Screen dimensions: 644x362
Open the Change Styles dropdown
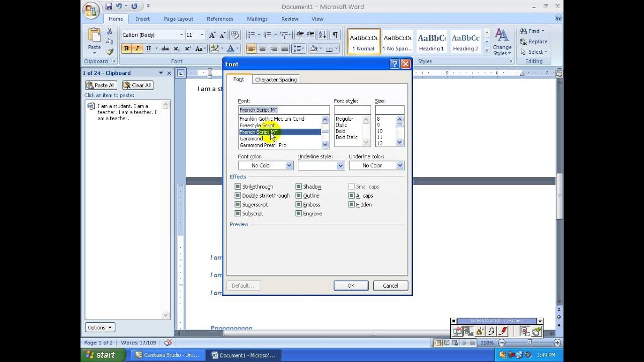pos(502,42)
